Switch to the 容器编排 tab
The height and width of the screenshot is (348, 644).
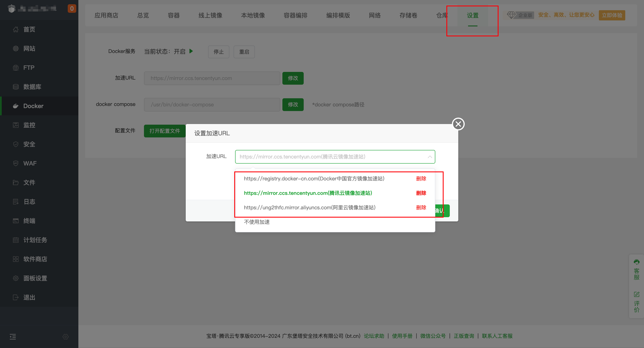click(296, 15)
